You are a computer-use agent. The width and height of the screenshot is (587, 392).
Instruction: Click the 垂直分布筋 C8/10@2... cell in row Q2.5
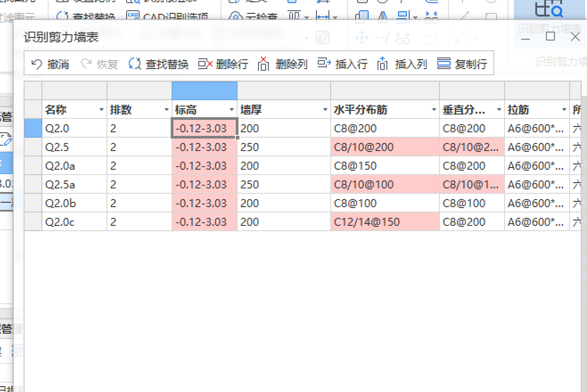[472, 147]
